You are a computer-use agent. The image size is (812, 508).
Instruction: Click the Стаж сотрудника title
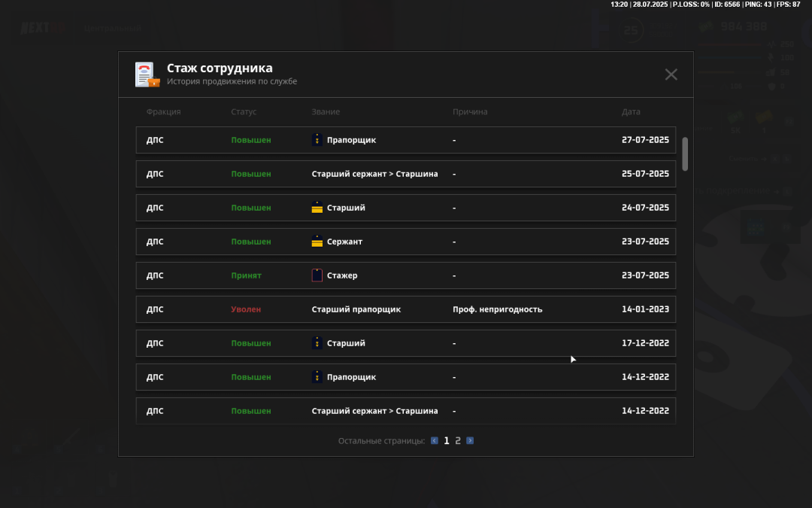[x=220, y=68]
